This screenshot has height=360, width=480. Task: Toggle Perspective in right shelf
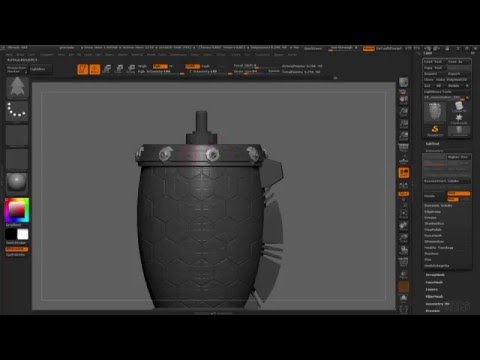pyautogui.click(x=404, y=148)
